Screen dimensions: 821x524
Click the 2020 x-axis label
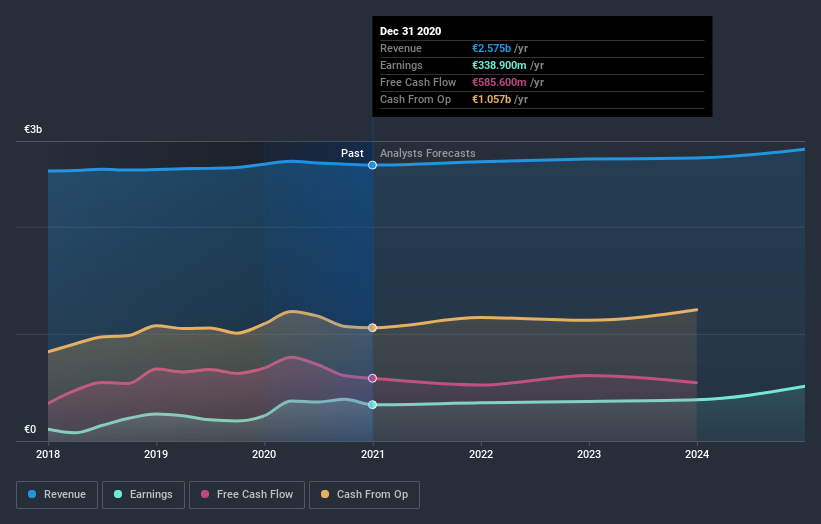click(x=264, y=454)
